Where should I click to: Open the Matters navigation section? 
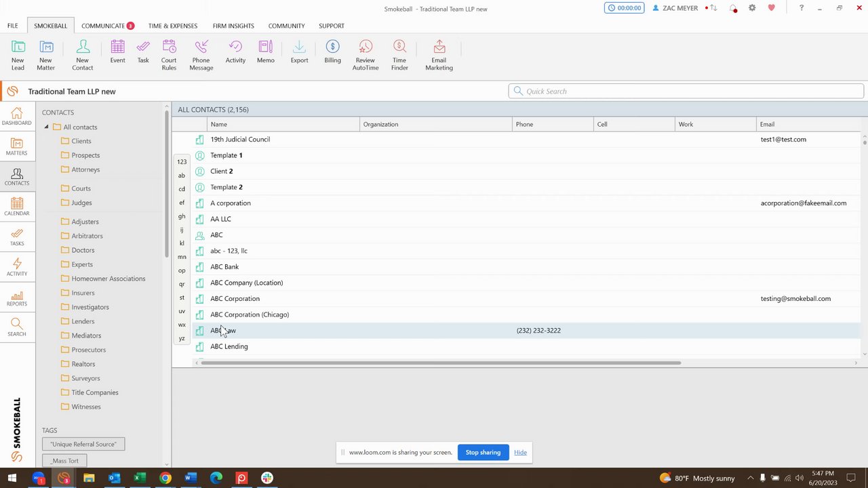pos(17,146)
